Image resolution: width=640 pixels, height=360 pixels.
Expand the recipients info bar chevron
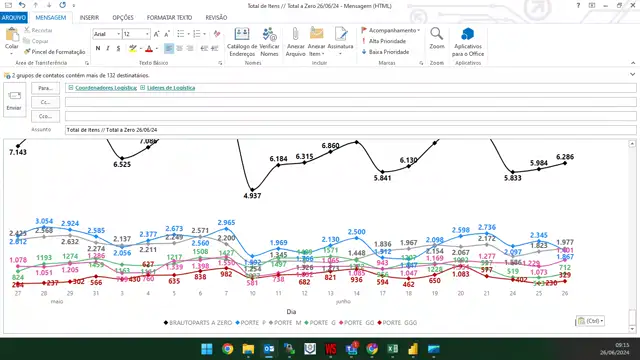(x=632, y=75)
